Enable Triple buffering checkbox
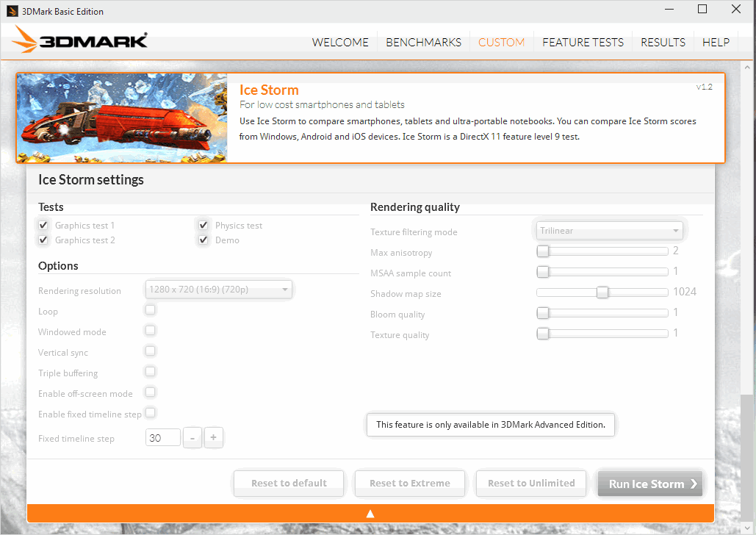This screenshot has height=535, width=756. pyautogui.click(x=151, y=371)
